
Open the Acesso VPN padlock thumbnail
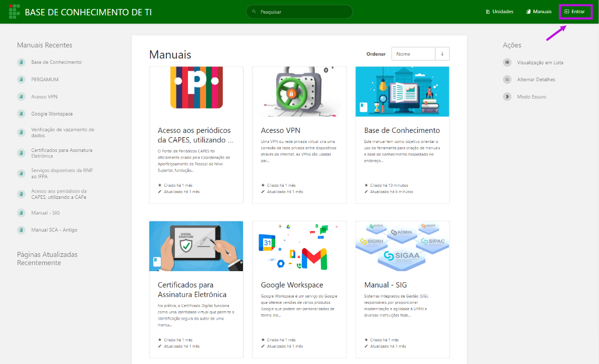click(x=299, y=92)
